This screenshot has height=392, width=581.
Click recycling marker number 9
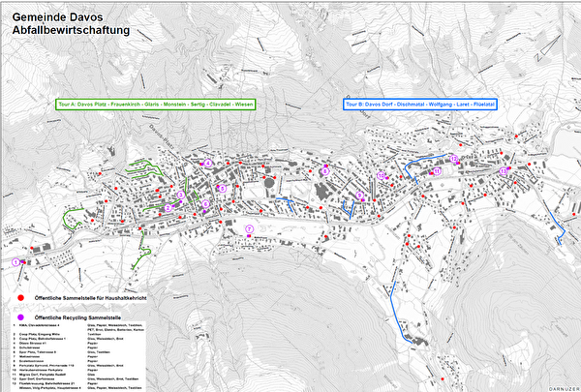(360, 196)
